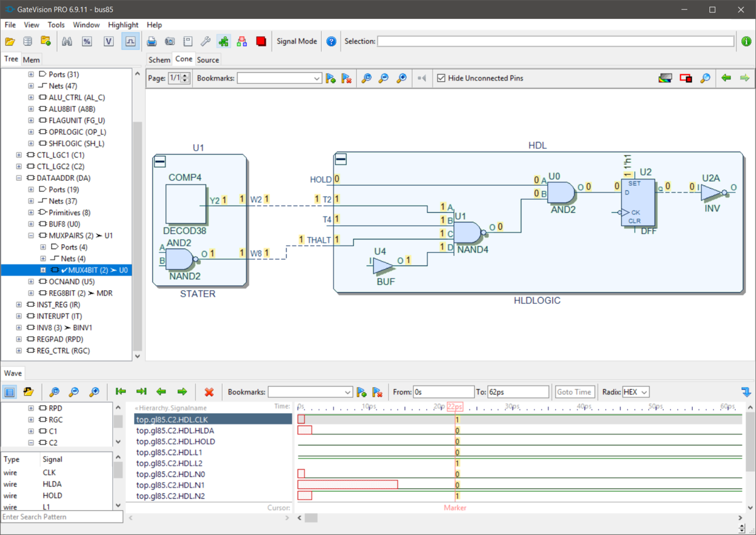Viewport: 756px width, 535px height.
Task: Click the green back arrow in Cone toolbar
Action: [x=726, y=78]
